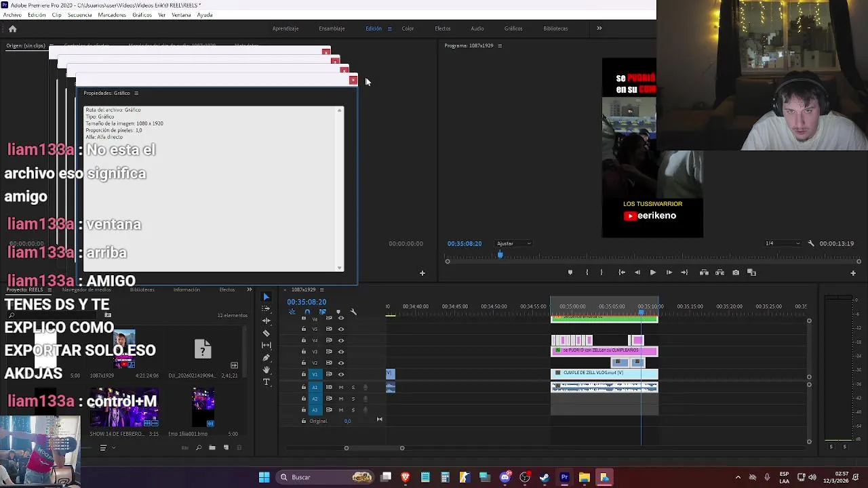Open Propiedades: Gráfico panel menu
This screenshot has width=868, height=488.
(x=136, y=93)
